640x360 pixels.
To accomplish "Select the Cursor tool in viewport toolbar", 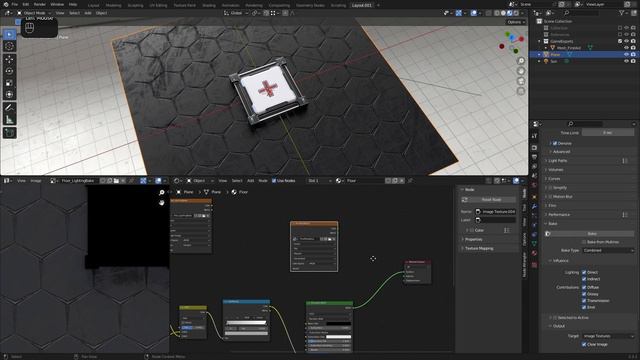I will pos(9,46).
